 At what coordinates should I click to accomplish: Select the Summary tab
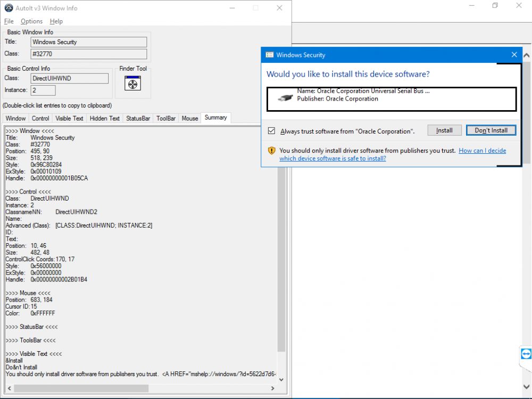pyautogui.click(x=216, y=118)
